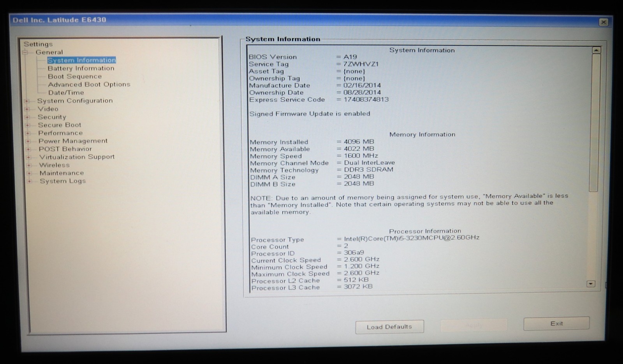Click Memory Available value 4022 MB
Screen dimensions: 623x364
(x=359, y=149)
